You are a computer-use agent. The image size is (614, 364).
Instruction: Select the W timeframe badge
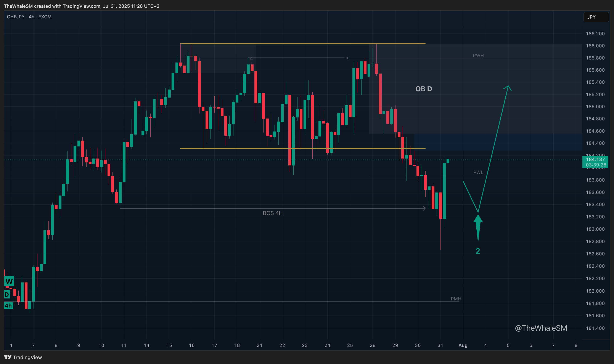coord(9,281)
